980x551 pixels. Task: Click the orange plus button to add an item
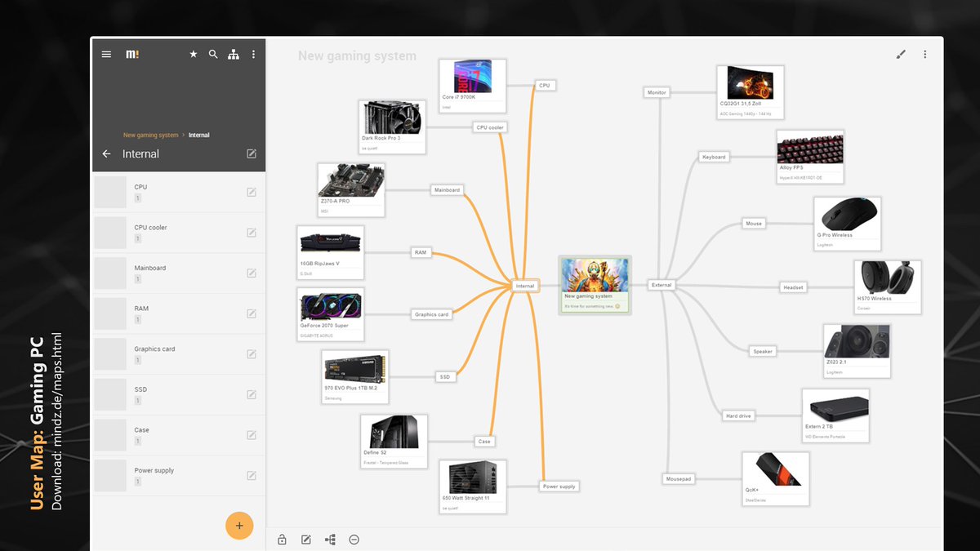point(239,525)
